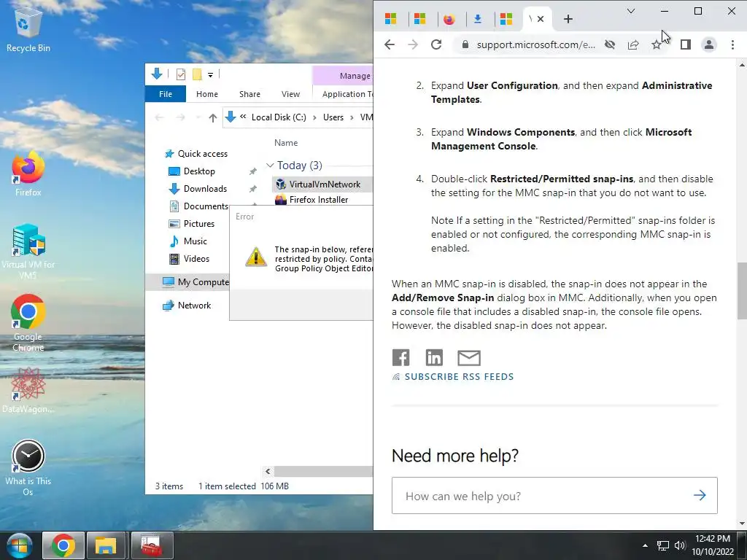Open File Explorer from the taskbar
747x560 pixels.
pyautogui.click(x=105, y=545)
